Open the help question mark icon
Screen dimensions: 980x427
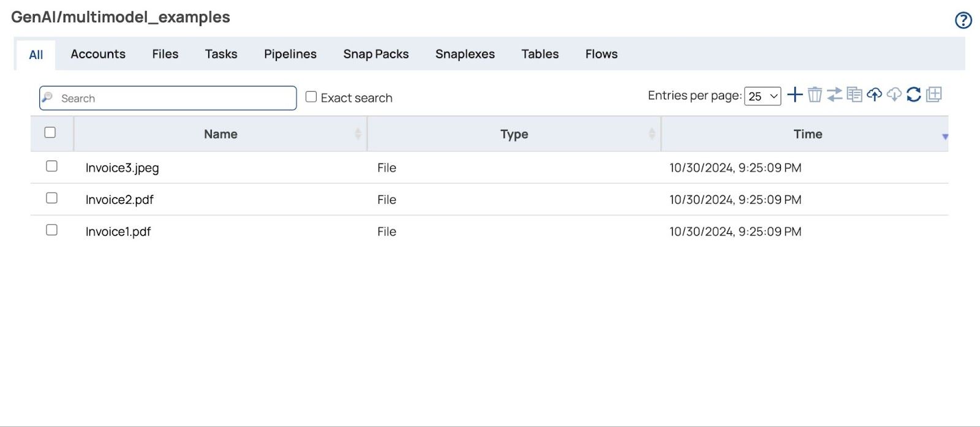(x=963, y=21)
